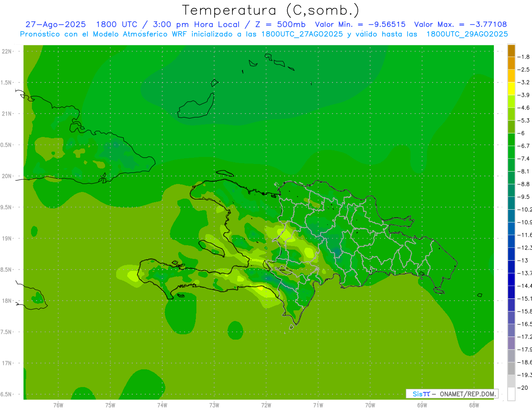This screenshot has width=532, height=411.
Task: Click the '20N' latitude label
Action: 7,176
